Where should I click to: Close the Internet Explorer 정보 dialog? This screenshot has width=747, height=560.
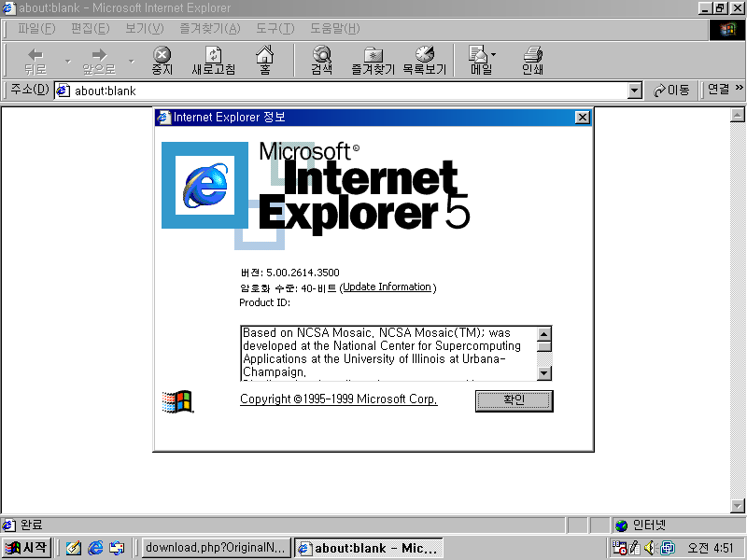click(x=582, y=118)
